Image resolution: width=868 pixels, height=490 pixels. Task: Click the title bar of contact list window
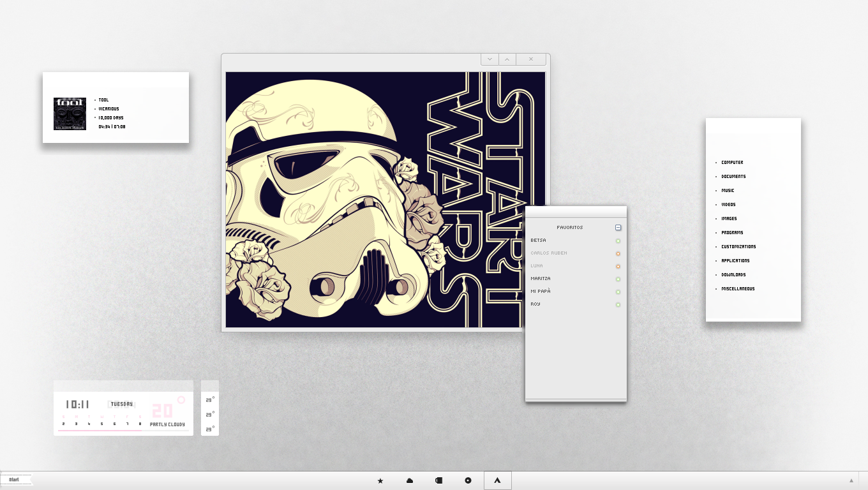pyautogui.click(x=576, y=212)
